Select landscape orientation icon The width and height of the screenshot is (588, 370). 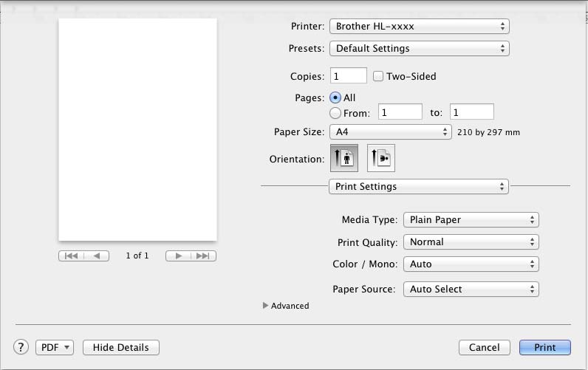tap(380, 158)
